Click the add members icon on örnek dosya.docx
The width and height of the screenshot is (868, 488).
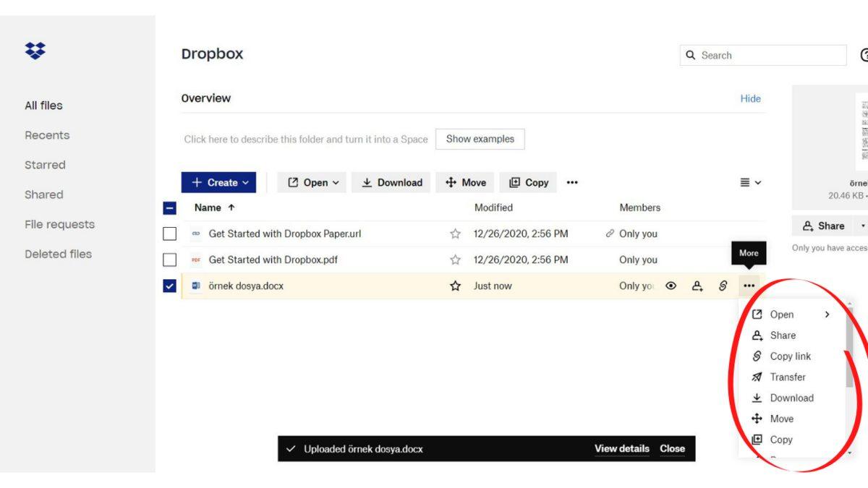[x=696, y=286]
